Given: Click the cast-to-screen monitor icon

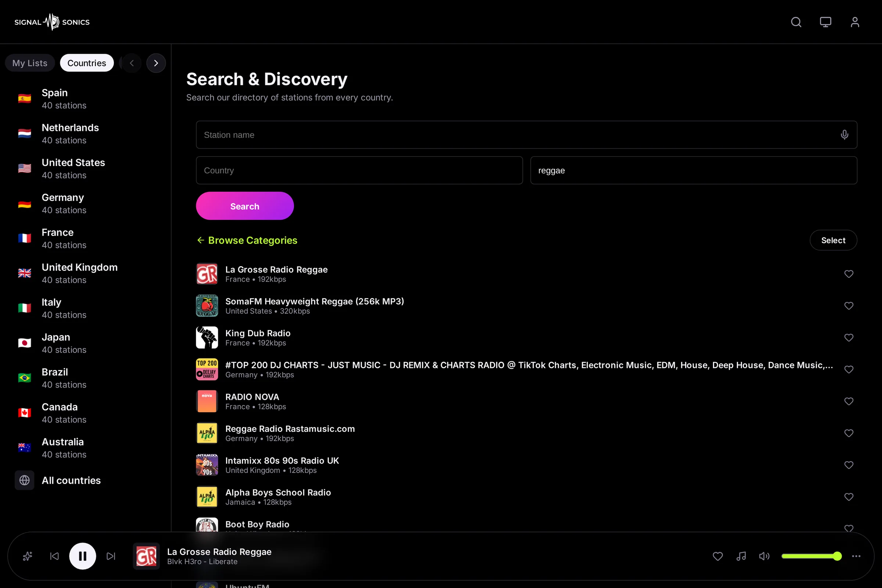Looking at the screenshot, I should pos(825,22).
